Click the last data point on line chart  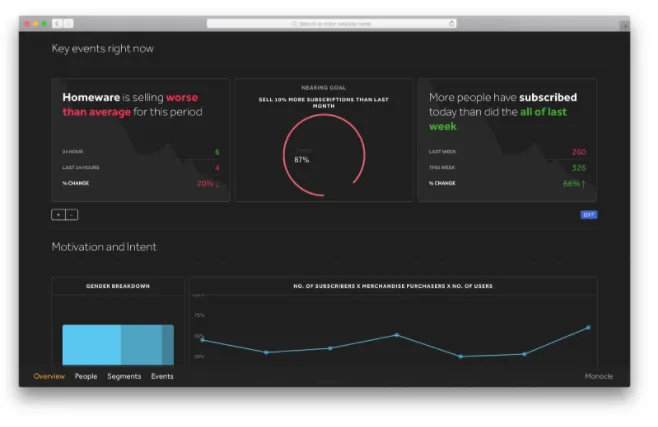point(588,328)
